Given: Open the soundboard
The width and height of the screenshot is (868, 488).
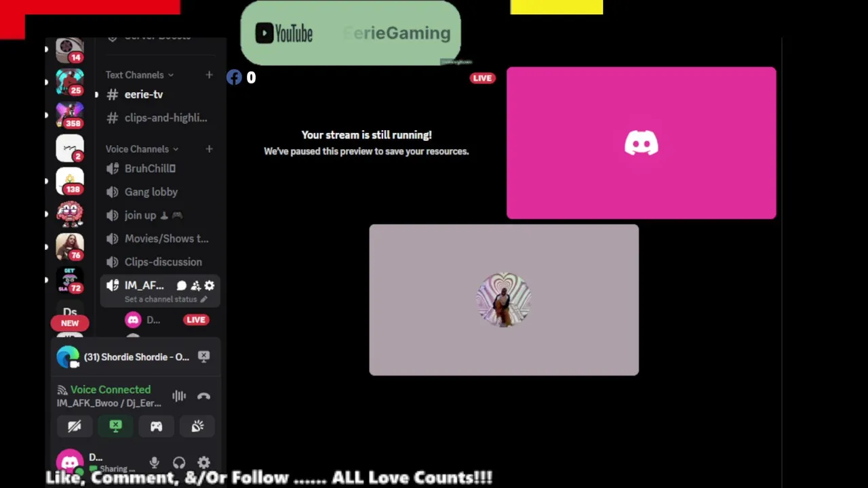Looking at the screenshot, I should click(x=197, y=426).
